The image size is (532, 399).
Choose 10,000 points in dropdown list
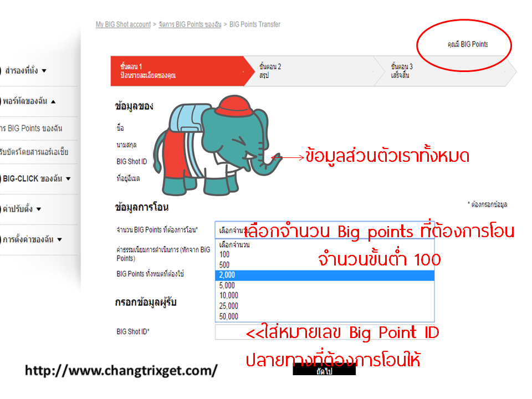point(325,295)
